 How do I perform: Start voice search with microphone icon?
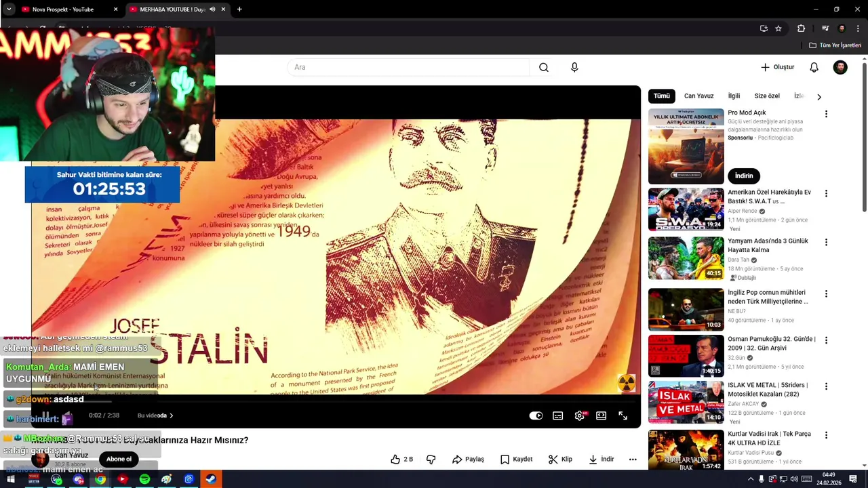(x=574, y=67)
